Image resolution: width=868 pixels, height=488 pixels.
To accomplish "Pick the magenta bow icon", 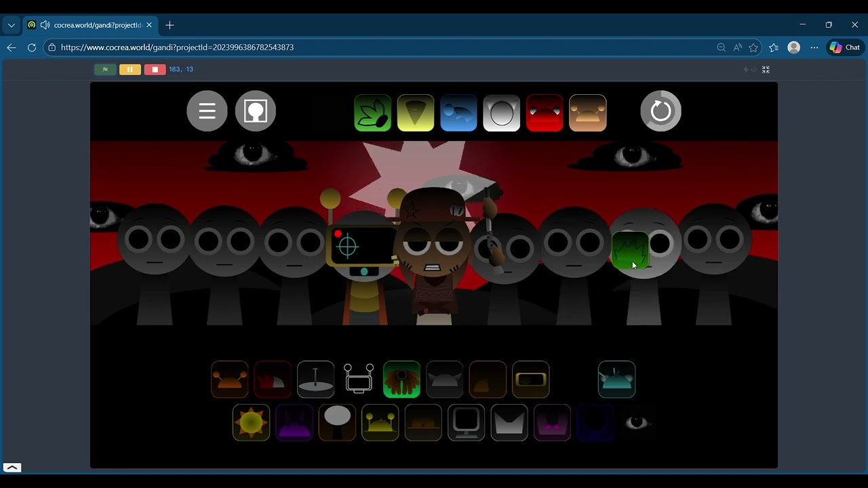I will click(x=552, y=422).
